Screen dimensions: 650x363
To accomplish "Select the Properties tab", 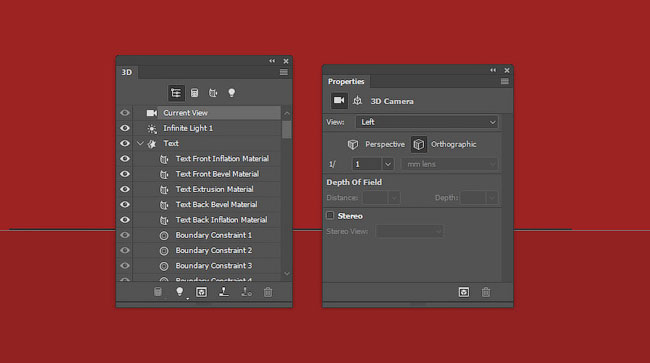I will pyautogui.click(x=346, y=82).
